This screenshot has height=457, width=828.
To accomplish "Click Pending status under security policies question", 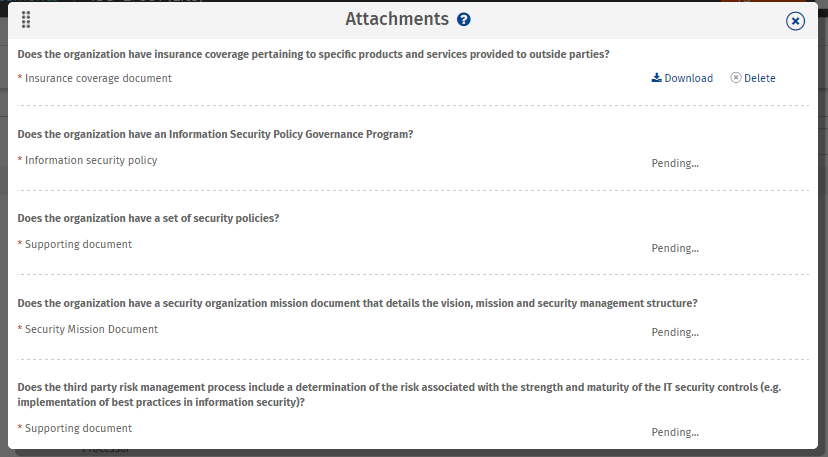I will 675,248.
